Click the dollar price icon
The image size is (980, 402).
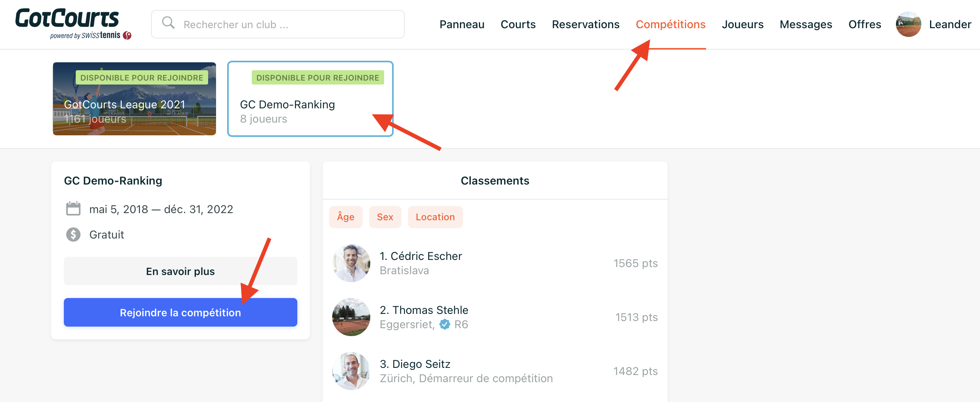[x=73, y=235]
